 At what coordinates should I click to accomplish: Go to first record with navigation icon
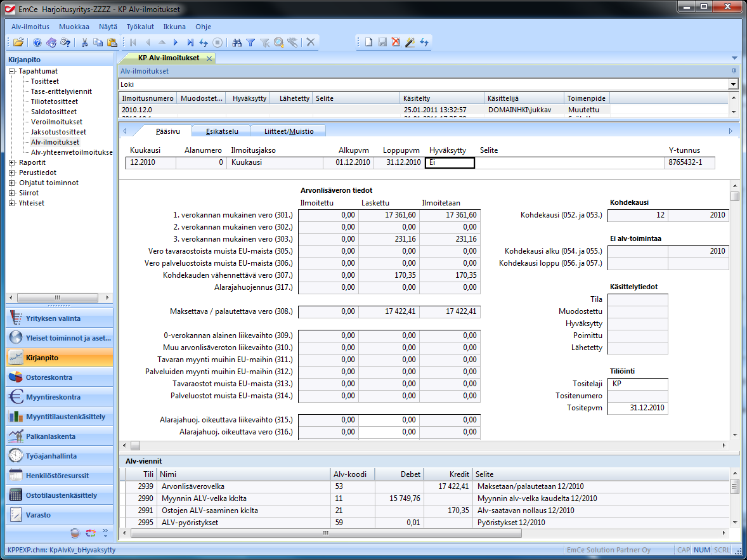tap(133, 42)
